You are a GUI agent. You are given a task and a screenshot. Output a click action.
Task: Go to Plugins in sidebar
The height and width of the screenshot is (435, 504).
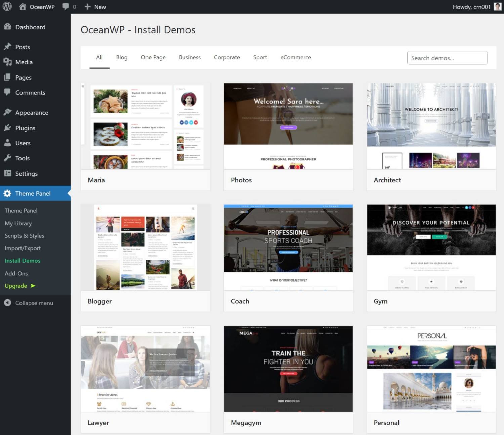click(x=25, y=128)
